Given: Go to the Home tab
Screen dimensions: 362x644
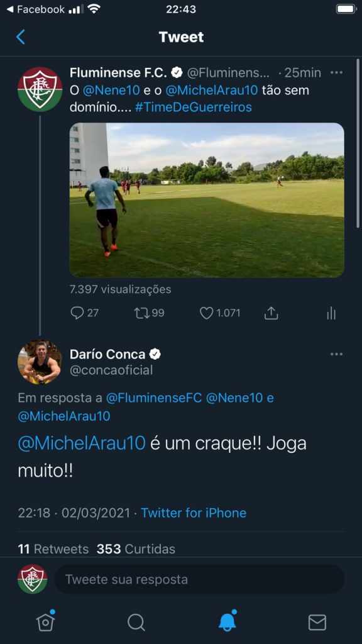Looking at the screenshot, I should click(45, 621).
